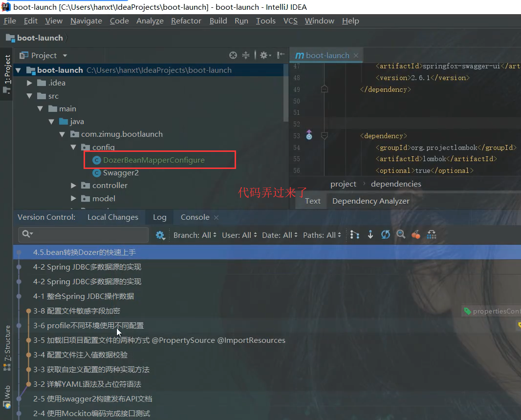Click the locate/scroll from source icon in Project panel
Viewport: 521px width, 420px height.
233,56
